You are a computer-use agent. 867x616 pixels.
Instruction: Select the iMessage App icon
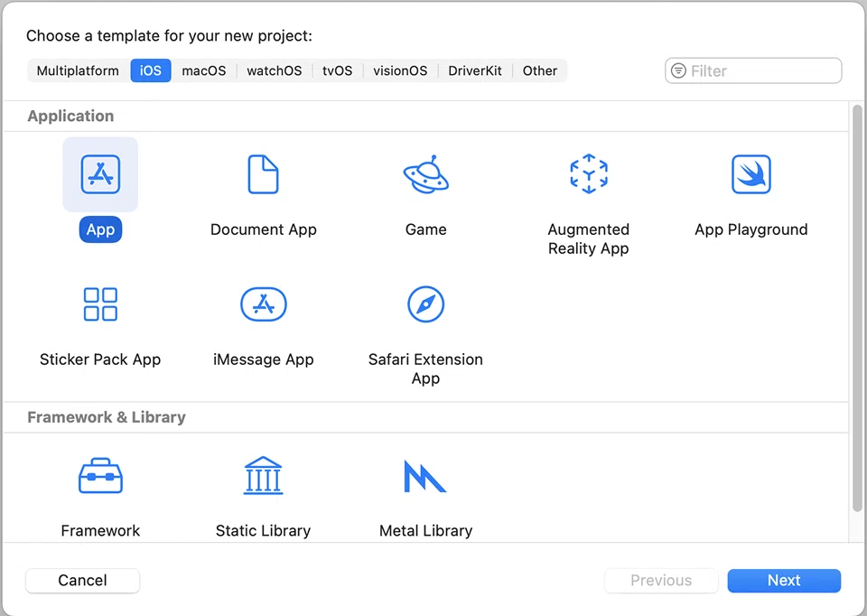(263, 304)
